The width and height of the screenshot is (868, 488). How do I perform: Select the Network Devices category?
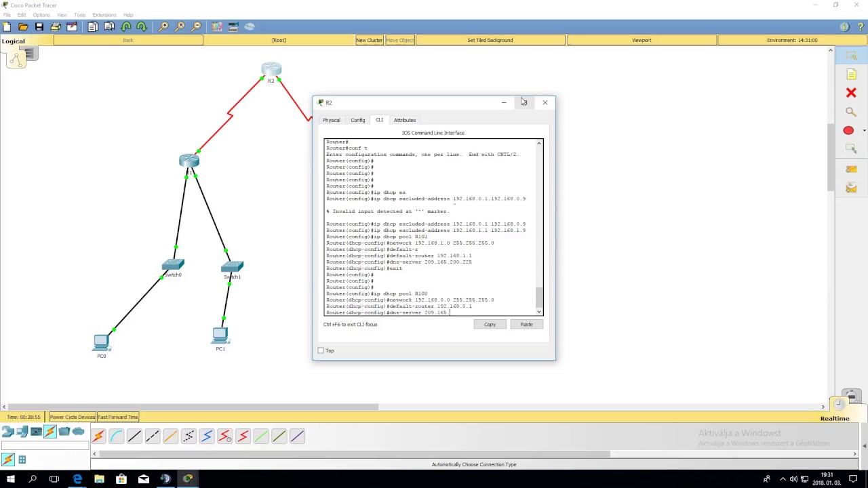(7, 432)
